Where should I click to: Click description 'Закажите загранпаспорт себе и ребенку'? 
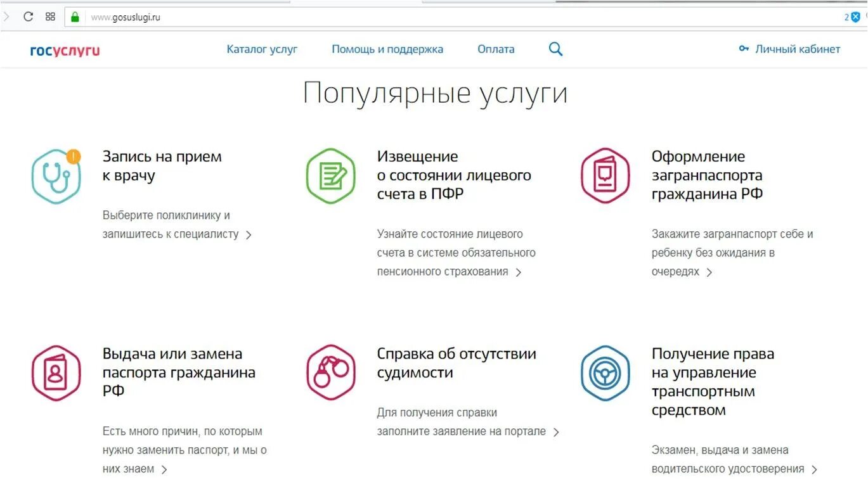(x=732, y=253)
